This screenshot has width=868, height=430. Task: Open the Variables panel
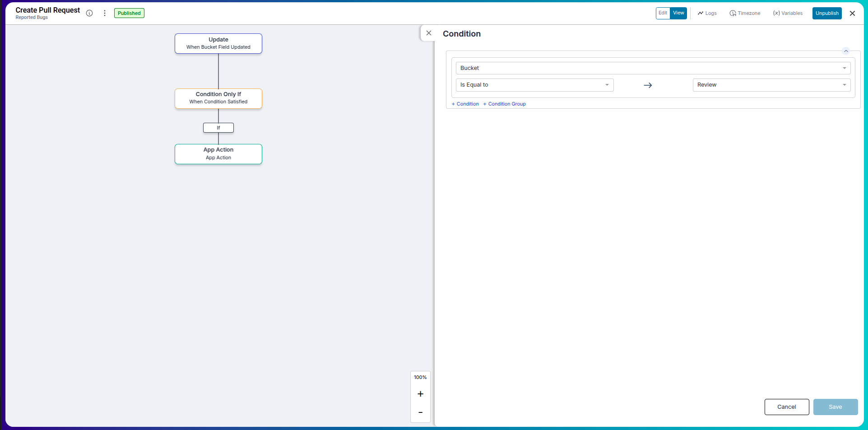coord(788,13)
